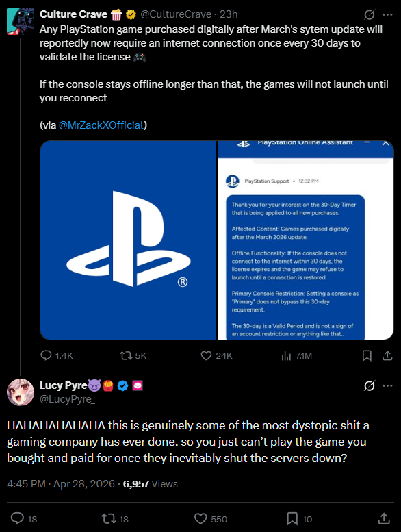This screenshot has height=532, width=401.
Task: Open the PlayStation Support chat image
Action: (x=305, y=240)
